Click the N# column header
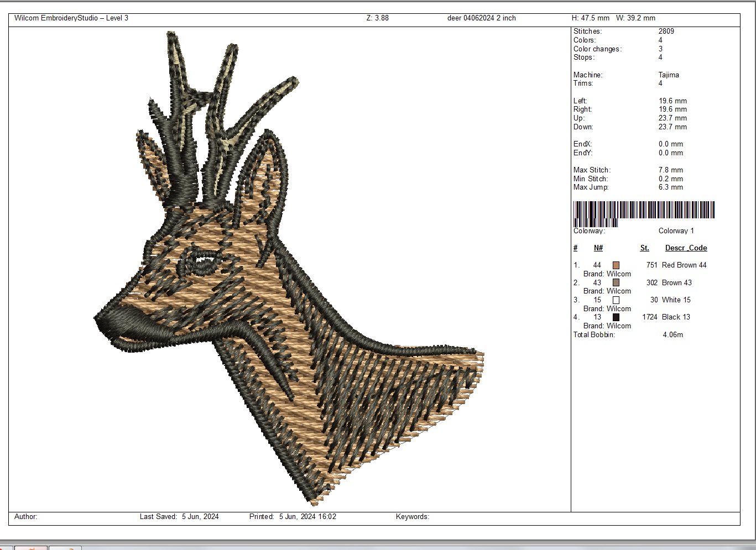756x550 pixels. tap(598, 248)
